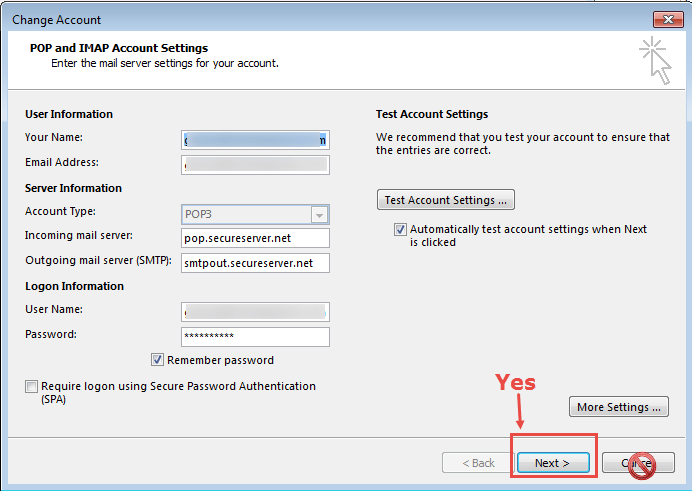The height and width of the screenshot is (491, 692).
Task: Enable the Remember password checkbox
Action: click(x=158, y=360)
